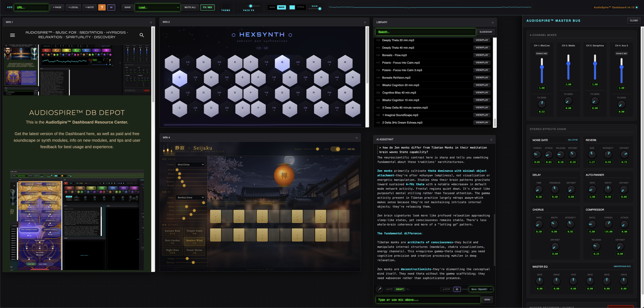The image size is (644, 308).
Task: Open the Timbre dropdown showing Wind Chime
Action: pos(190,164)
